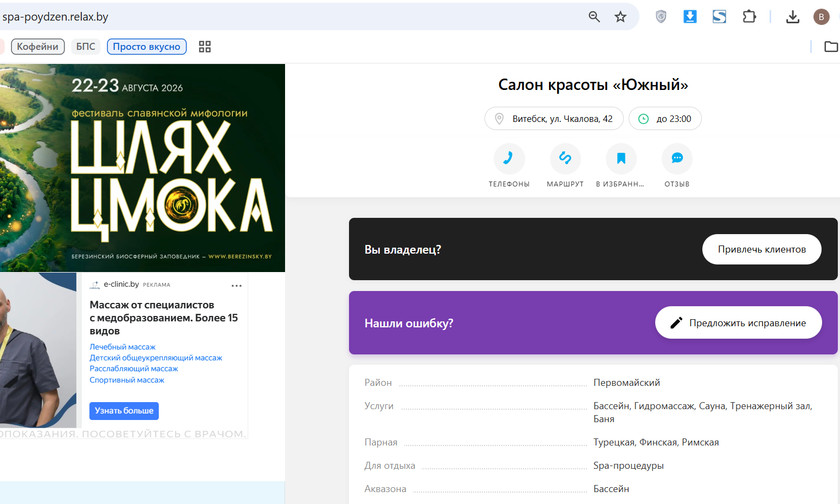The height and width of the screenshot is (504, 840).
Task: Expand working hours до 23:00 pill
Action: point(665,119)
